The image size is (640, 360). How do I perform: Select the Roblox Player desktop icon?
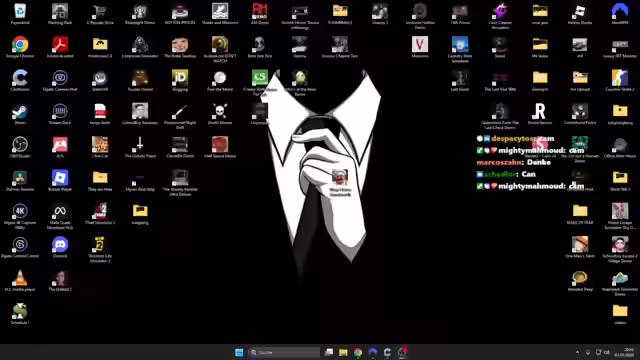click(x=60, y=180)
